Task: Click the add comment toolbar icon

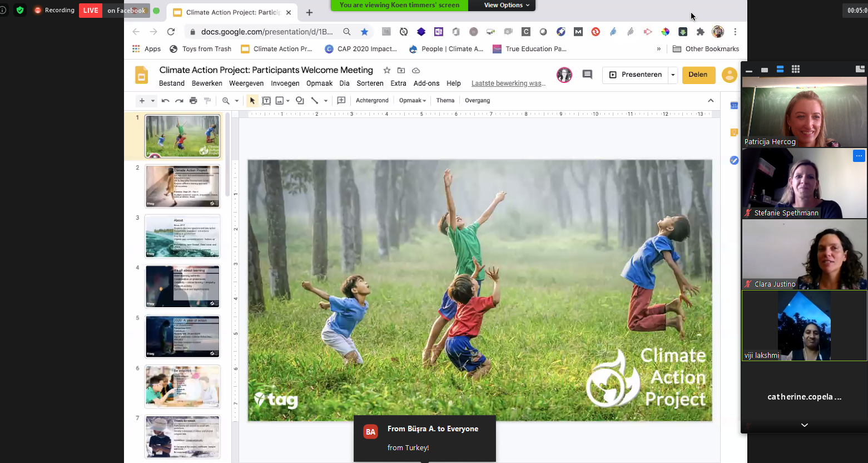Action: click(341, 101)
